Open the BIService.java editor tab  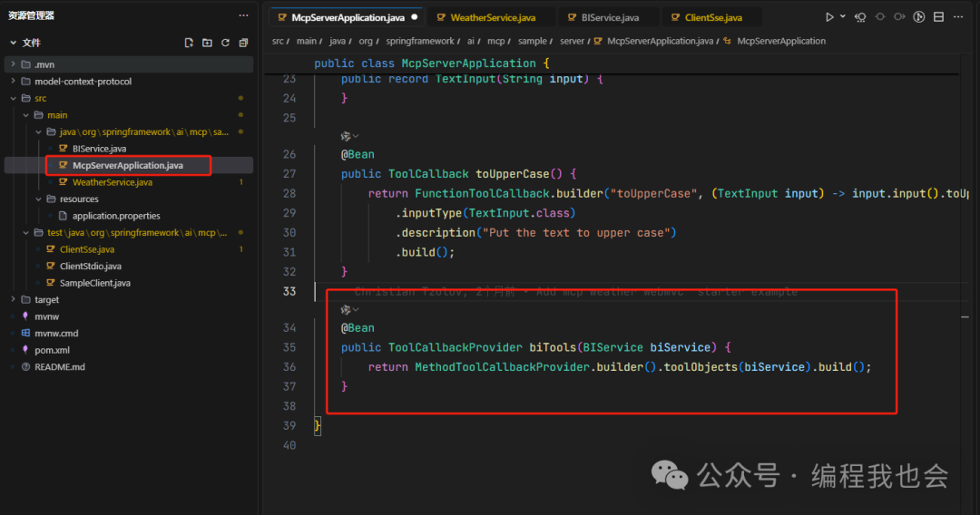[610, 17]
